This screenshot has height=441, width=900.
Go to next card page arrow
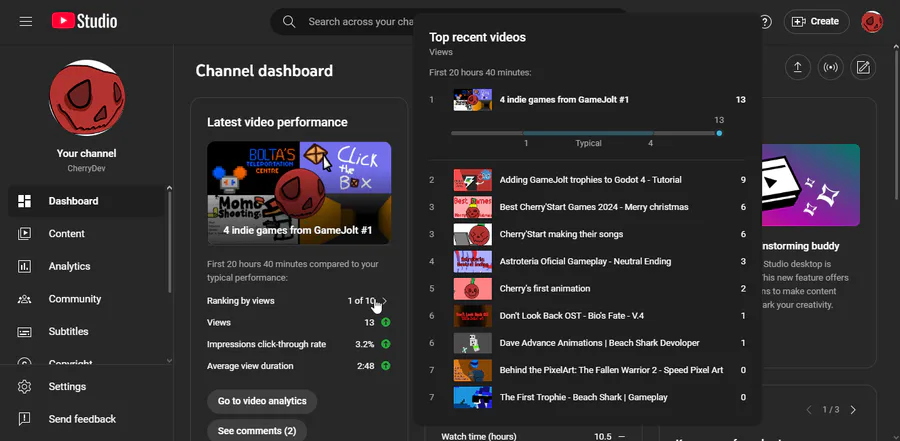853,409
